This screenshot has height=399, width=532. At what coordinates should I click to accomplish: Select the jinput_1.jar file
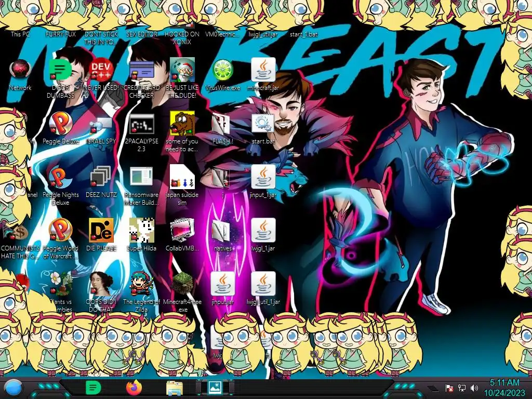tap(263, 177)
